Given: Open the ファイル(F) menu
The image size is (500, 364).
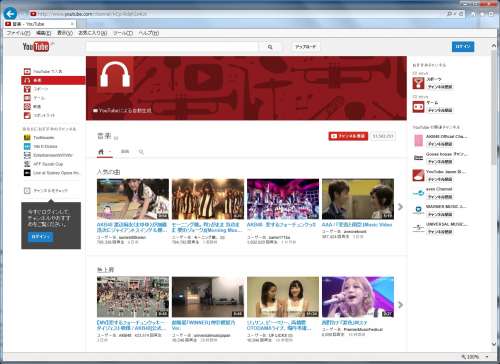Looking at the screenshot, I should (x=18, y=33).
